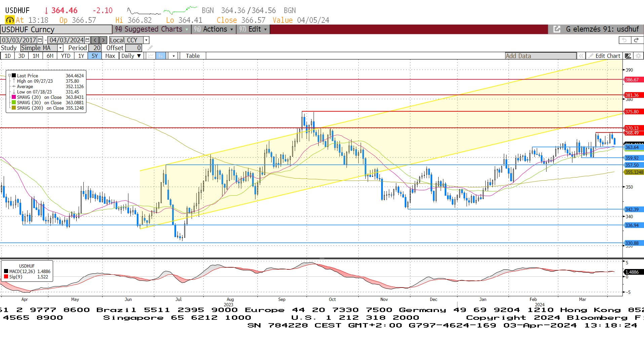Viewport: 644px width, 344px height.
Task: Click the undo arrow button
Action: tap(624, 40)
